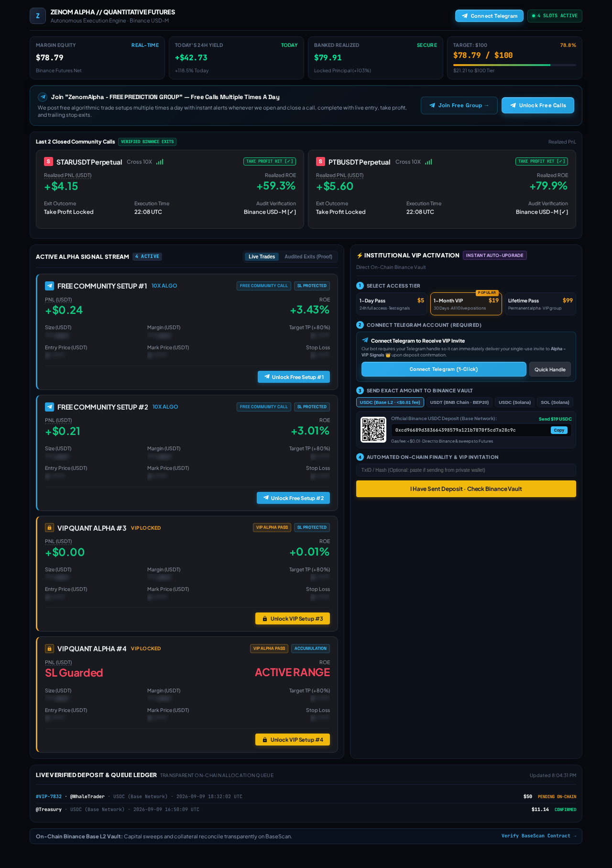
Task: Select SOL (Solana) payment network
Action: pyautogui.click(x=555, y=402)
